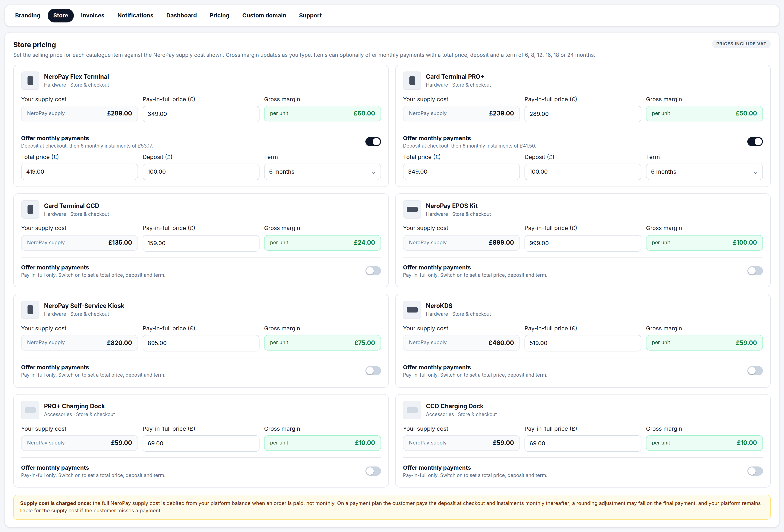Switch to the Pricing tab
784x532 pixels.
[219, 16]
